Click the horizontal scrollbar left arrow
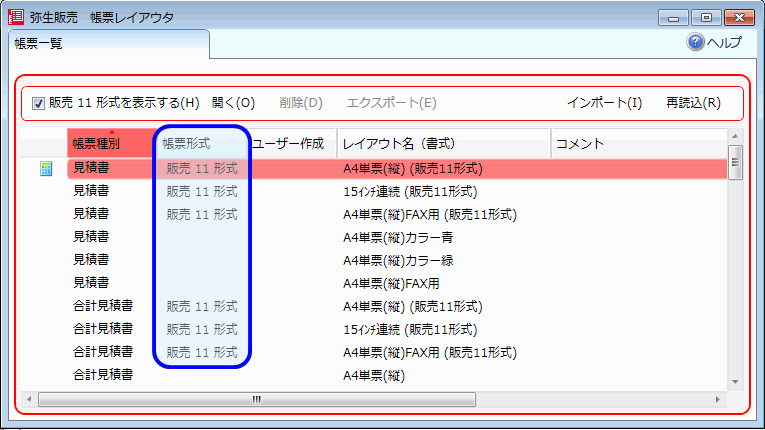The height and width of the screenshot is (430, 765). (29, 400)
